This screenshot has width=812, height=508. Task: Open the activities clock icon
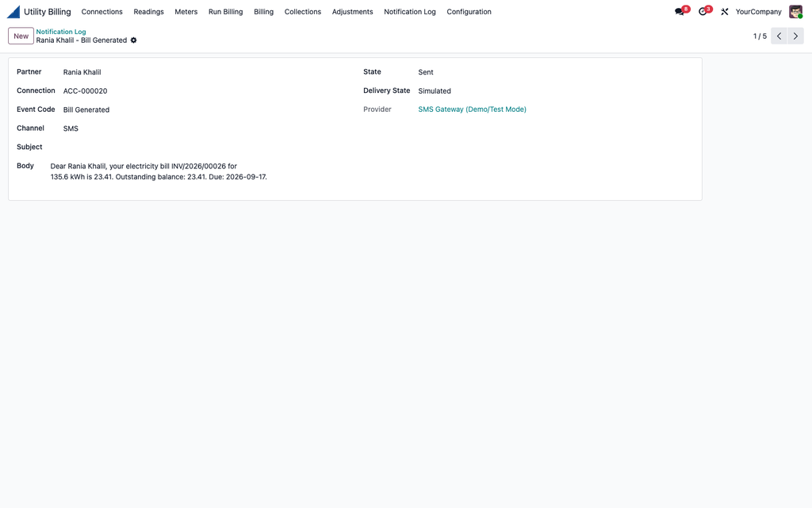pos(703,11)
